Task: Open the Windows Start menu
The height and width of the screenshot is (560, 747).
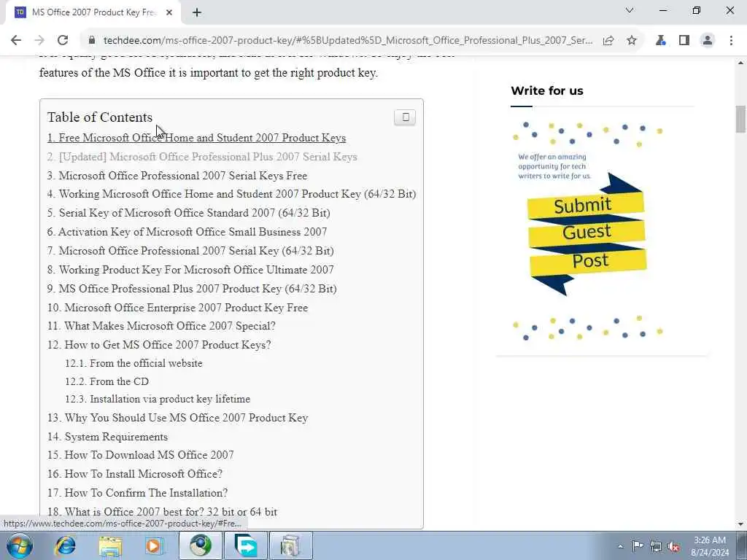Action: click(x=20, y=545)
